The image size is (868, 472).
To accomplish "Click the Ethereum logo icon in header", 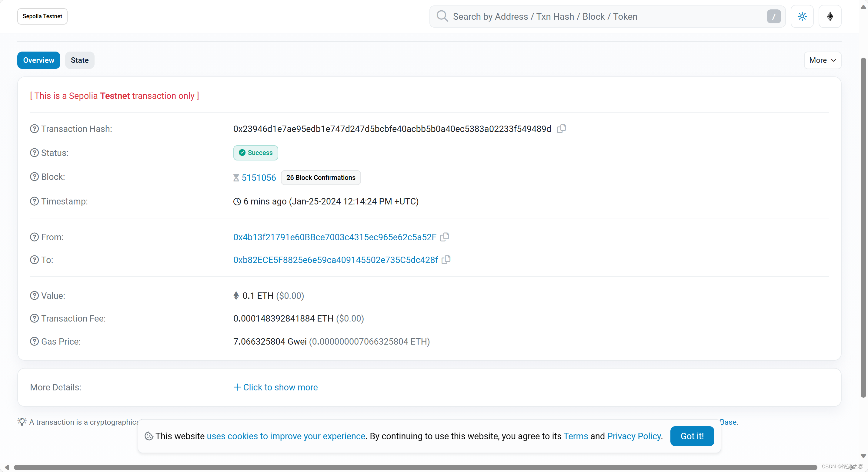I will coord(830,16).
